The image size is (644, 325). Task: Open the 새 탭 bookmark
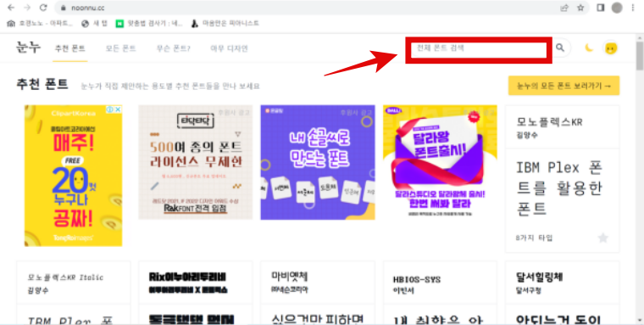pos(94,24)
